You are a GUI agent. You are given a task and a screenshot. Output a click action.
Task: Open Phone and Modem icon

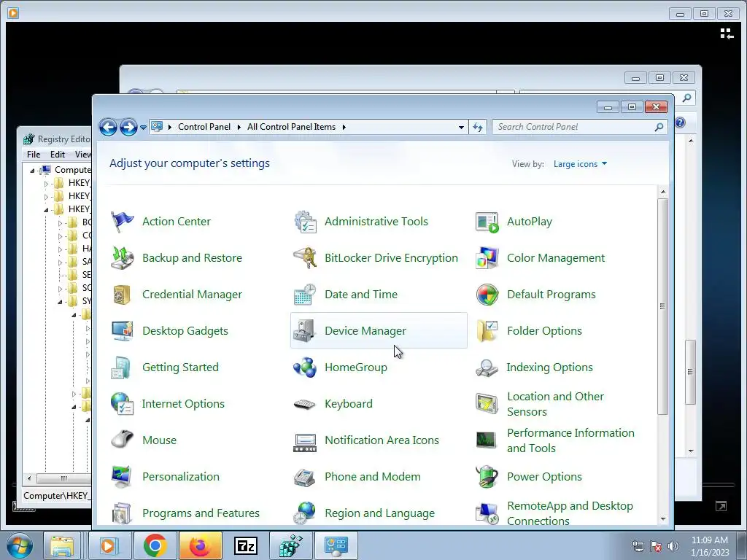coord(305,477)
